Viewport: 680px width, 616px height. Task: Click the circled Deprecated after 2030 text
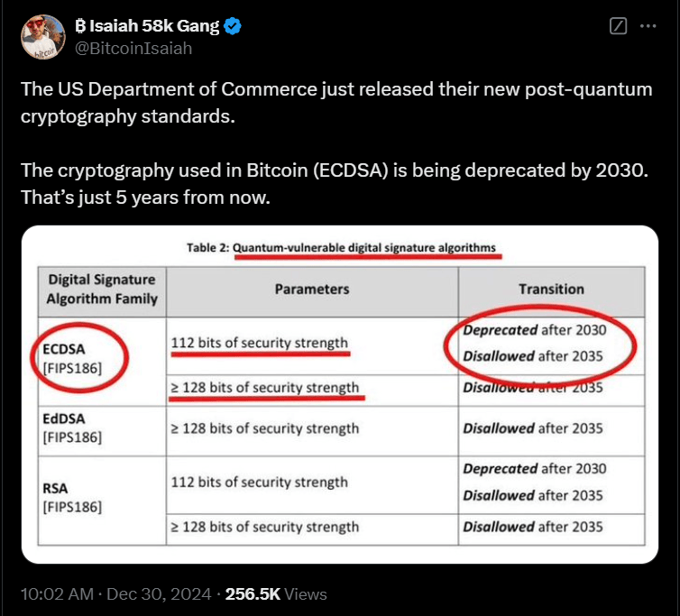pyautogui.click(x=534, y=330)
